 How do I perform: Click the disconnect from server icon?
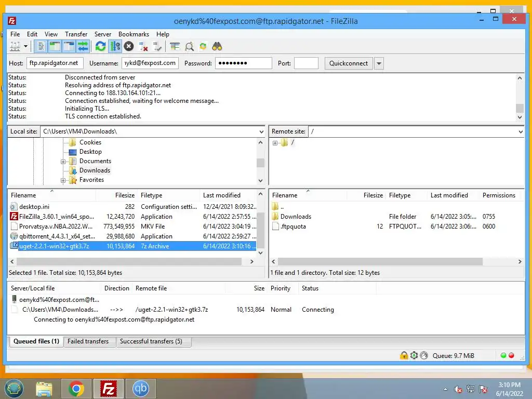pyautogui.click(x=143, y=46)
